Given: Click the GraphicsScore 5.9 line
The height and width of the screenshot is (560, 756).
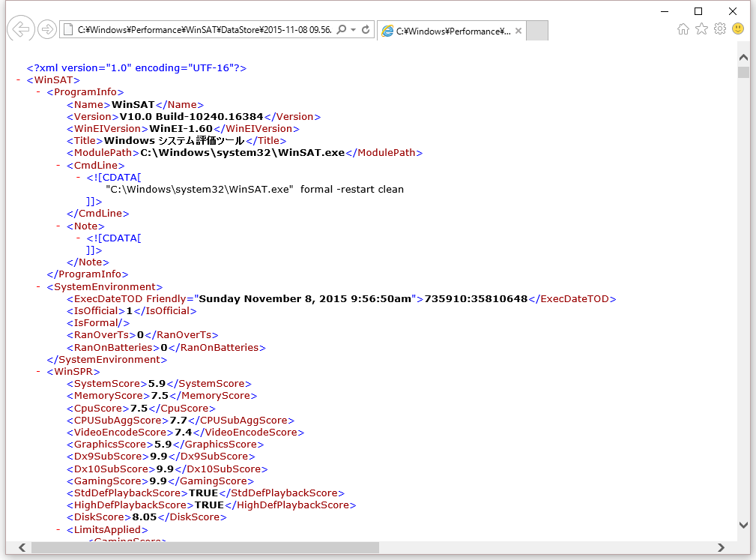Looking at the screenshot, I should pos(166,445).
